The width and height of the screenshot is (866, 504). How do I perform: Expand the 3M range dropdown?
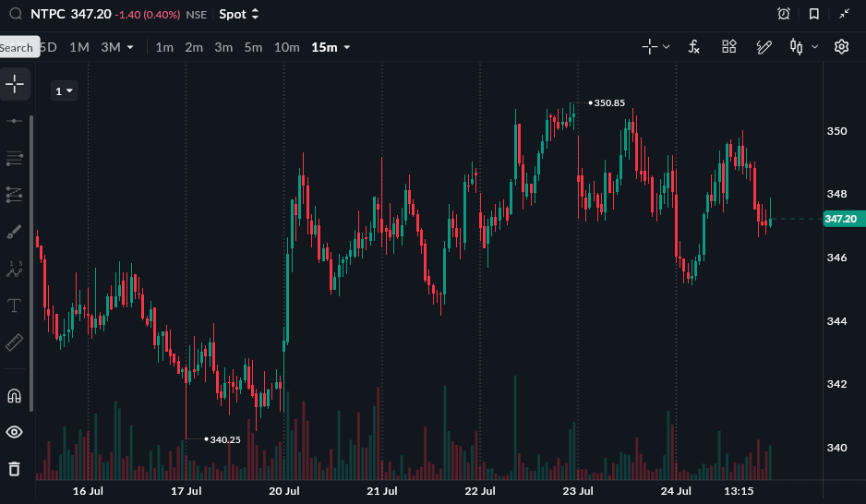[117, 47]
